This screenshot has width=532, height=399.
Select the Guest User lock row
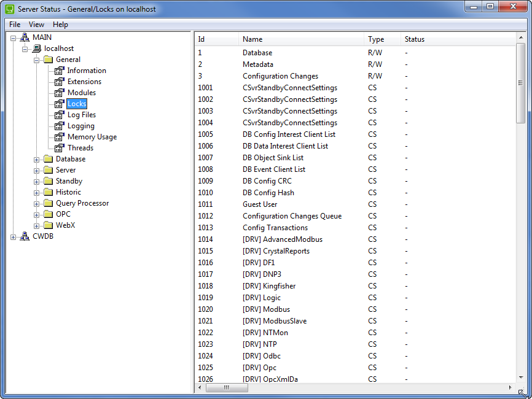(x=355, y=204)
